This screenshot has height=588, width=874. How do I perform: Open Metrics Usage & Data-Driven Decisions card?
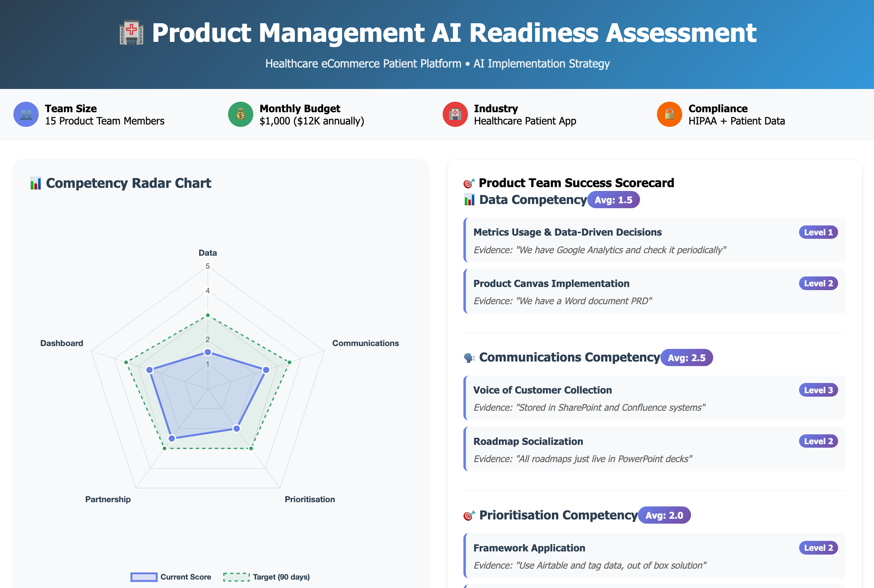click(654, 241)
